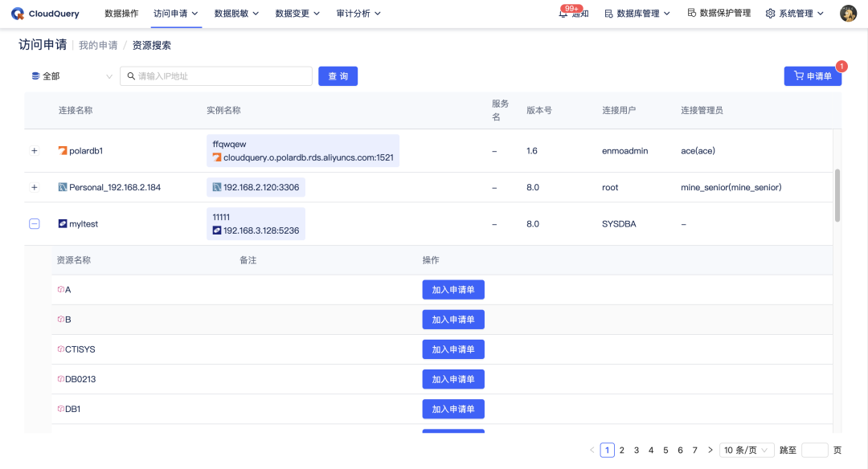868x469 pixels.
Task: Open the 申请单 cart button
Action: click(x=813, y=75)
